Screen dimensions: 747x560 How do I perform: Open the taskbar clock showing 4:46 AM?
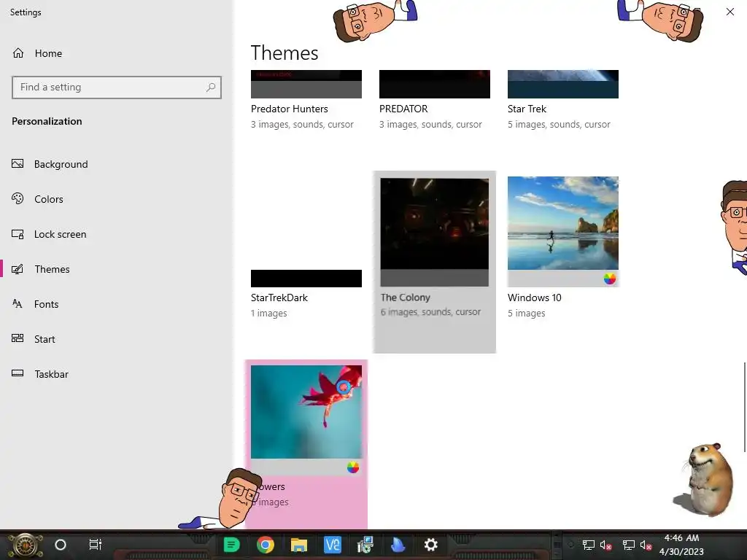click(x=681, y=545)
